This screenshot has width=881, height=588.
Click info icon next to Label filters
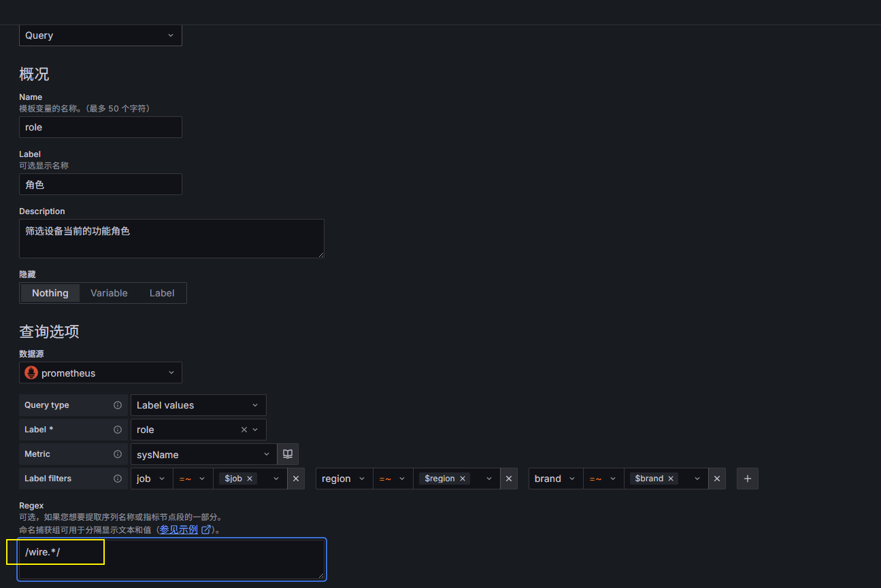(x=118, y=479)
